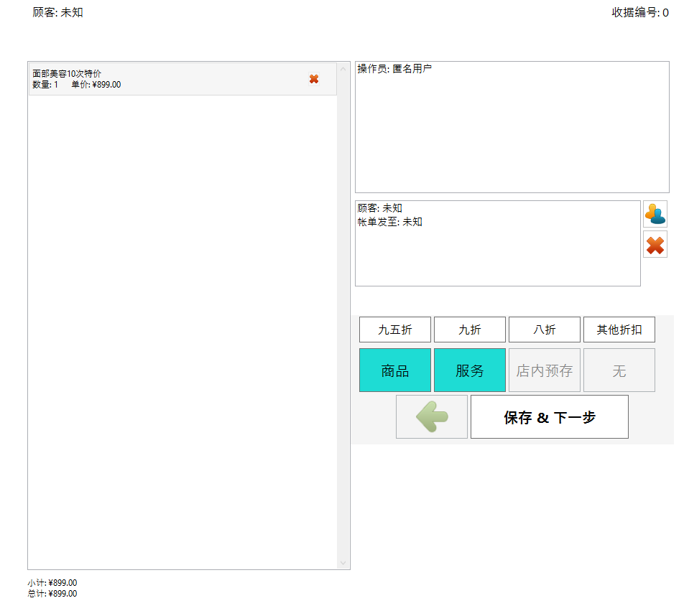Choose the 店内预存 button
The image size is (684, 616).
tap(545, 370)
